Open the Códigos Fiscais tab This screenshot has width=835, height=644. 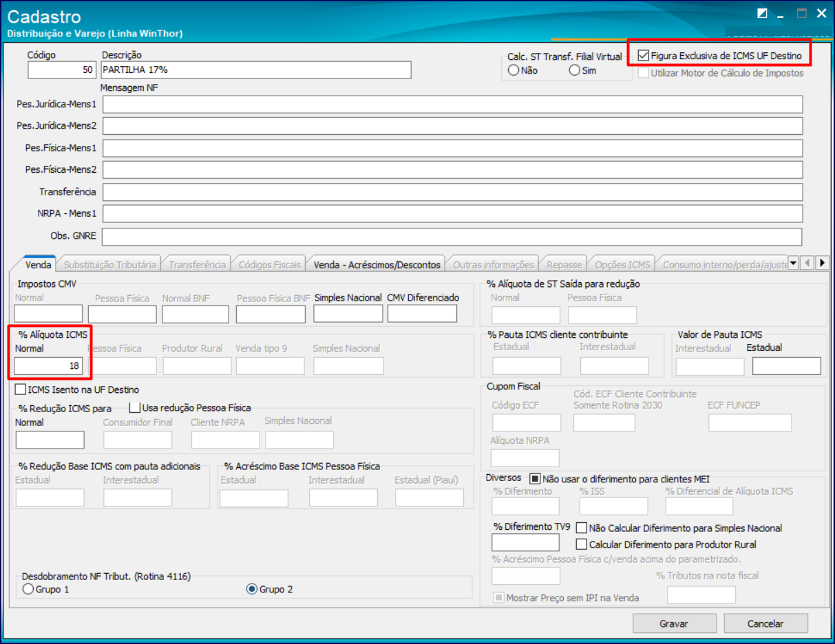(x=269, y=264)
